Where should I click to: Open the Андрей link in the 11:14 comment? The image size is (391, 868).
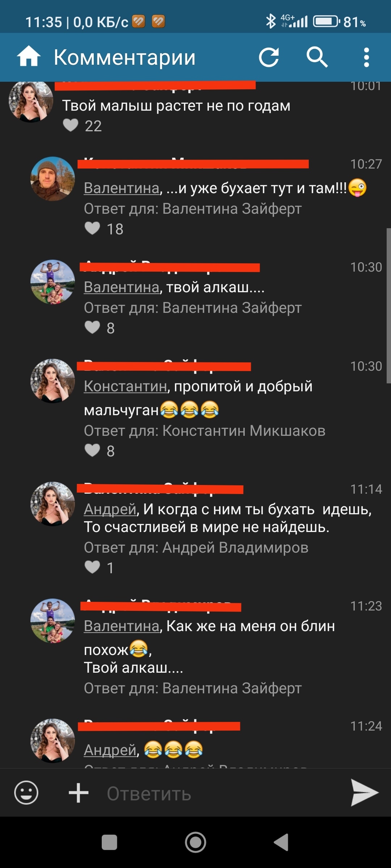(110, 509)
